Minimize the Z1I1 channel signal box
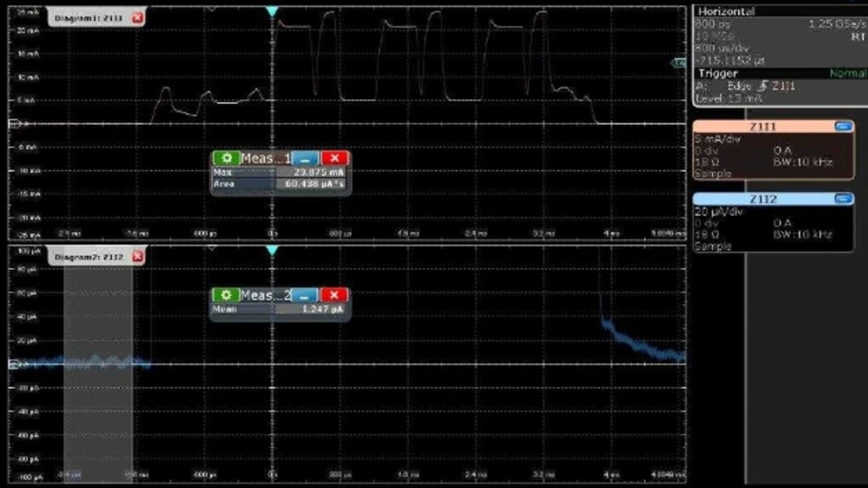Screen dimensions: 868x488 843,126
